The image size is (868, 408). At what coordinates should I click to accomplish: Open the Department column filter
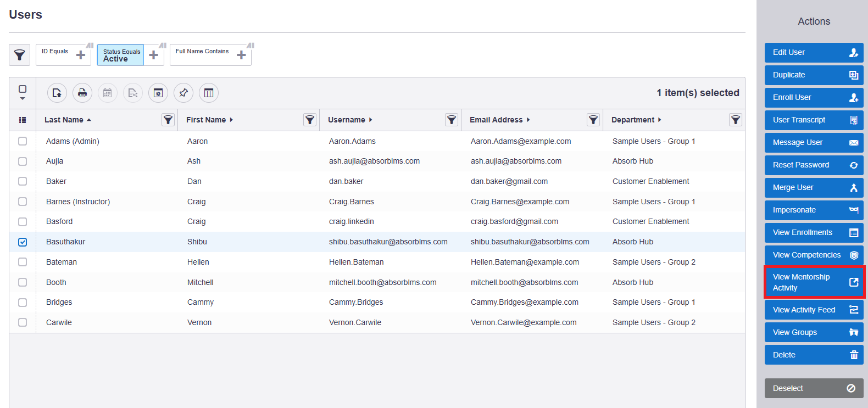pos(735,120)
